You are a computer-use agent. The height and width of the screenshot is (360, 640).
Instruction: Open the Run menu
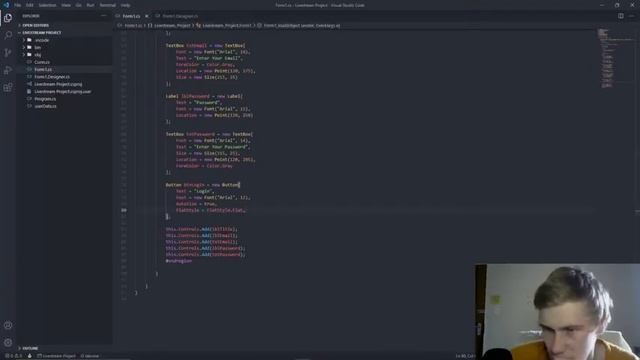(91, 5)
